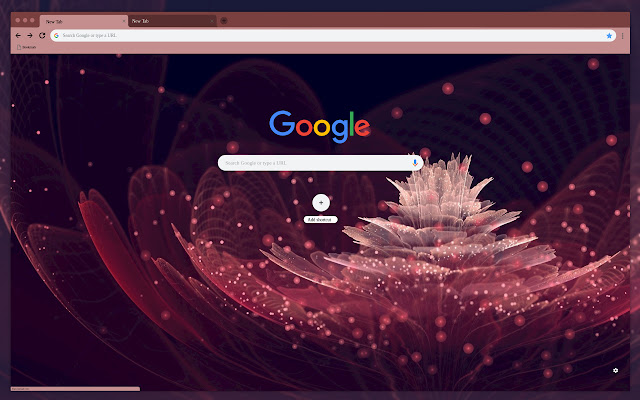
Task: Switch to the second New Tab tab
Action: pos(172,21)
